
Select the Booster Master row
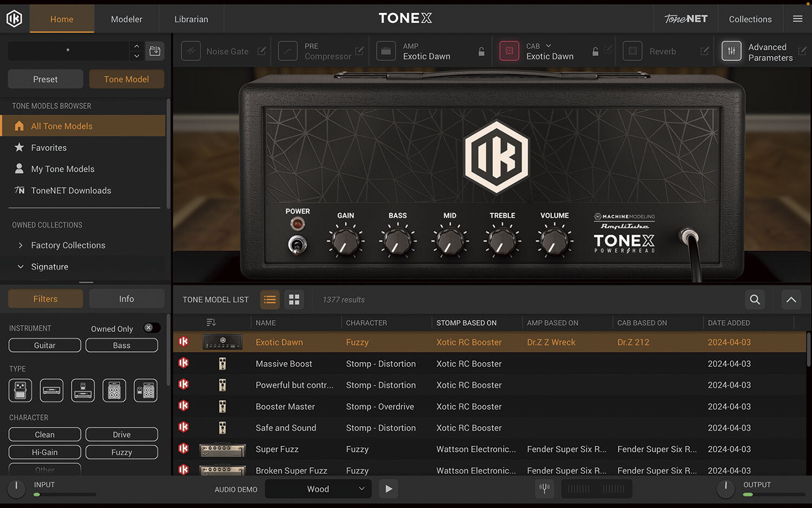(489, 406)
